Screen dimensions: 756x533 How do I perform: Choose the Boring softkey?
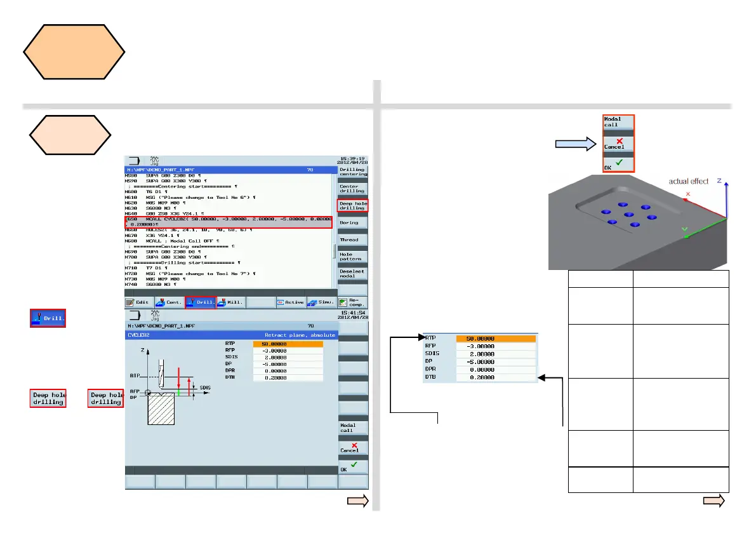click(352, 223)
